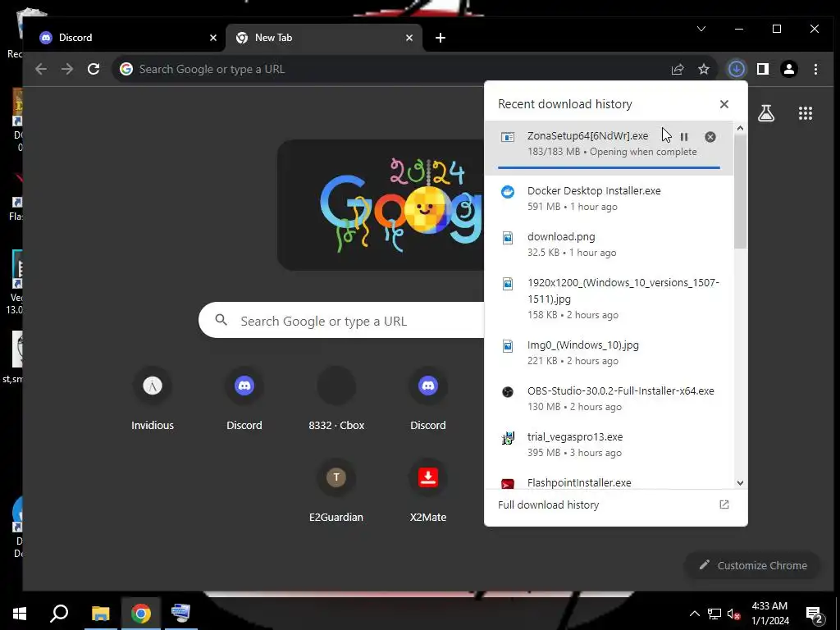
Task: Open the Google apps grid
Action: pos(806,113)
